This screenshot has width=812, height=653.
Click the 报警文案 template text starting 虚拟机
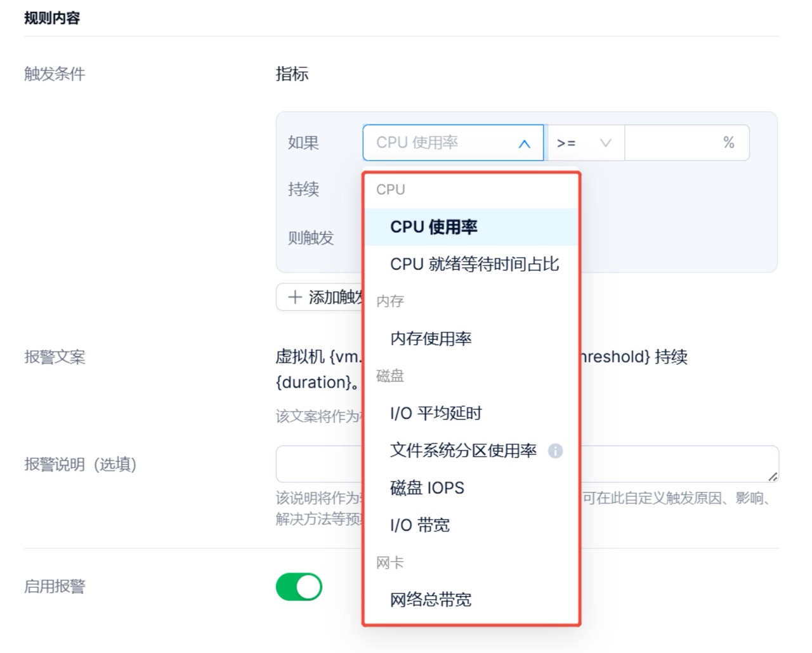(x=317, y=357)
